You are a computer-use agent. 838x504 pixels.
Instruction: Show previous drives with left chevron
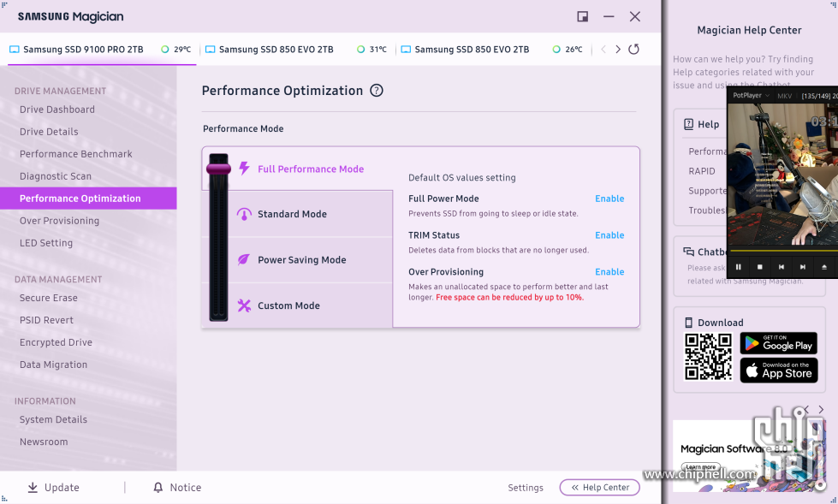pos(603,49)
